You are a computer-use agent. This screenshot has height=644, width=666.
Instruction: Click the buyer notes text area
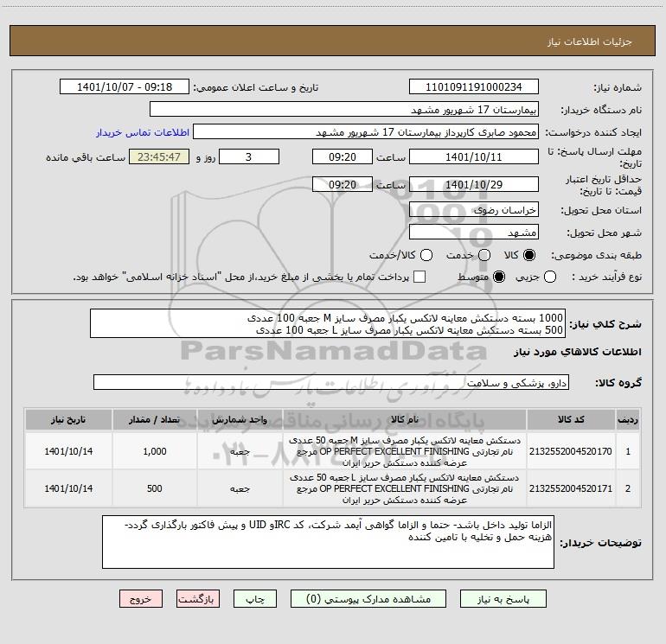(328, 542)
